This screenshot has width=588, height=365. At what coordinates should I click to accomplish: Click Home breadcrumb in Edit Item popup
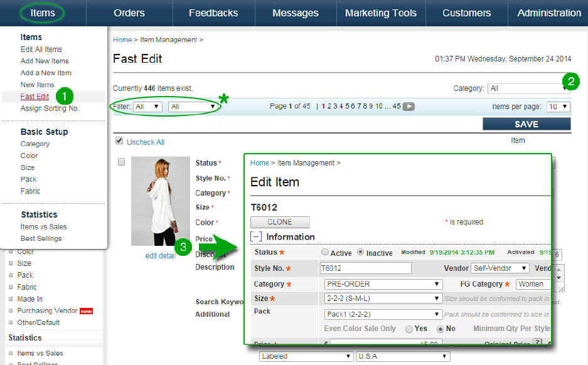pyautogui.click(x=260, y=163)
